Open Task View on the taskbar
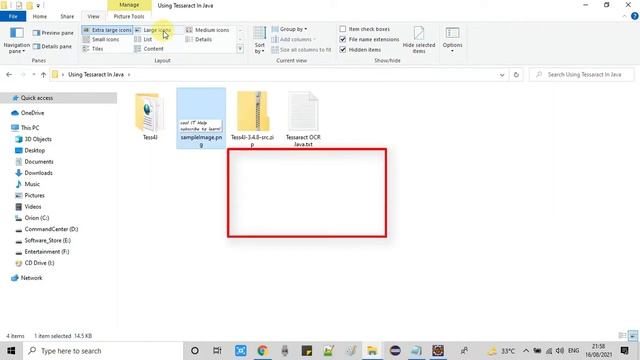 point(217,351)
